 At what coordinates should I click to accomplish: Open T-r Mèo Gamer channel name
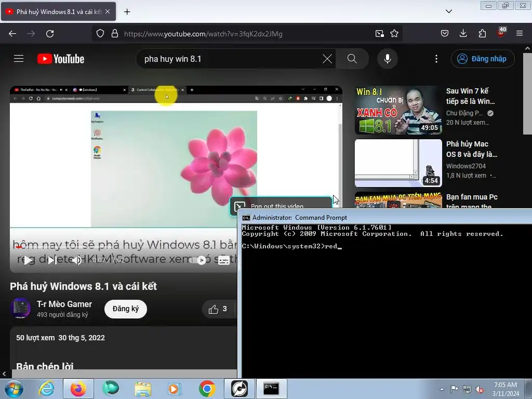pos(64,304)
